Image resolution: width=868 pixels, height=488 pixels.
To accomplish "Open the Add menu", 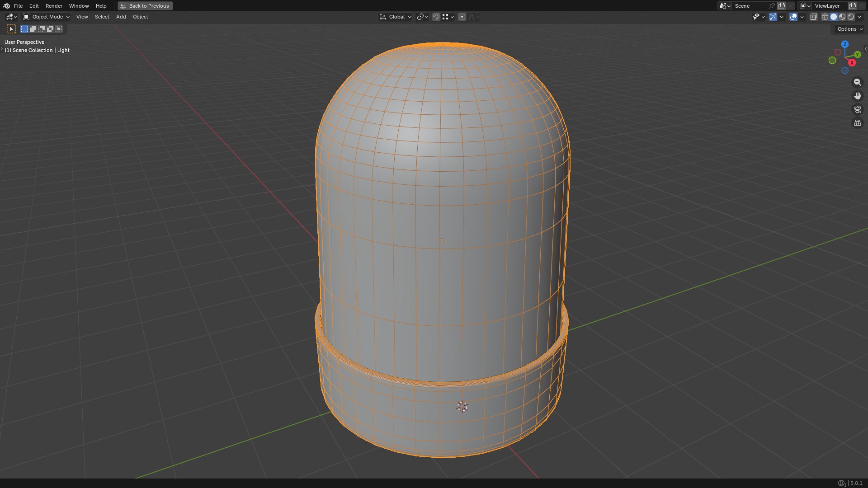I will coord(121,17).
